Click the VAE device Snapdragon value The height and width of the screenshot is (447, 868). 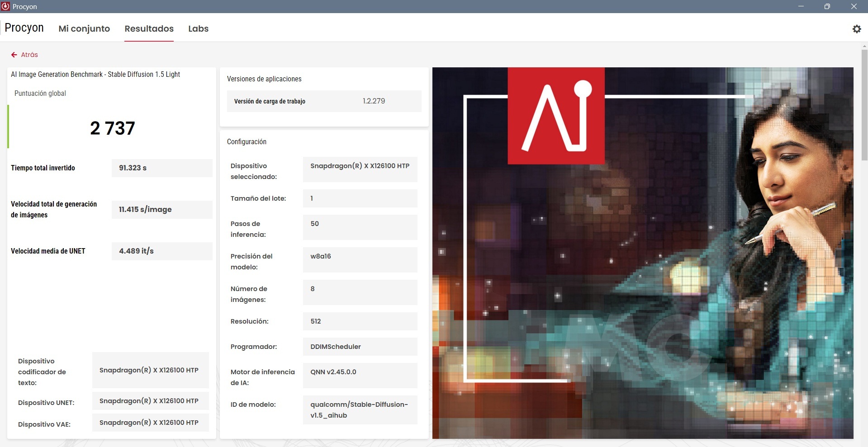click(x=151, y=423)
